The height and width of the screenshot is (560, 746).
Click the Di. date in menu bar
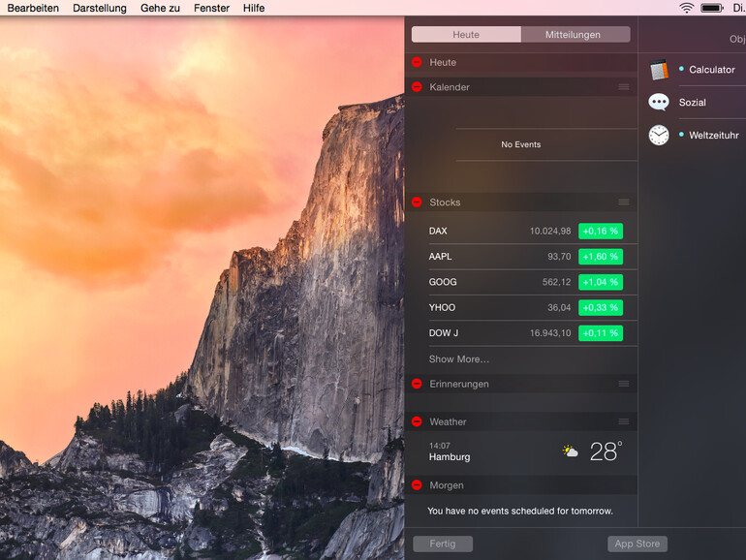point(739,8)
